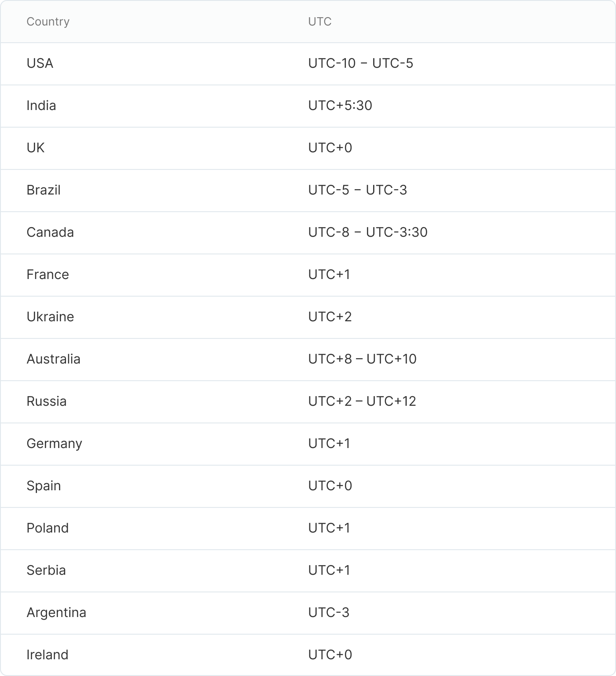616x676 pixels.
Task: Click the Australia country cell
Action: pyautogui.click(x=53, y=359)
